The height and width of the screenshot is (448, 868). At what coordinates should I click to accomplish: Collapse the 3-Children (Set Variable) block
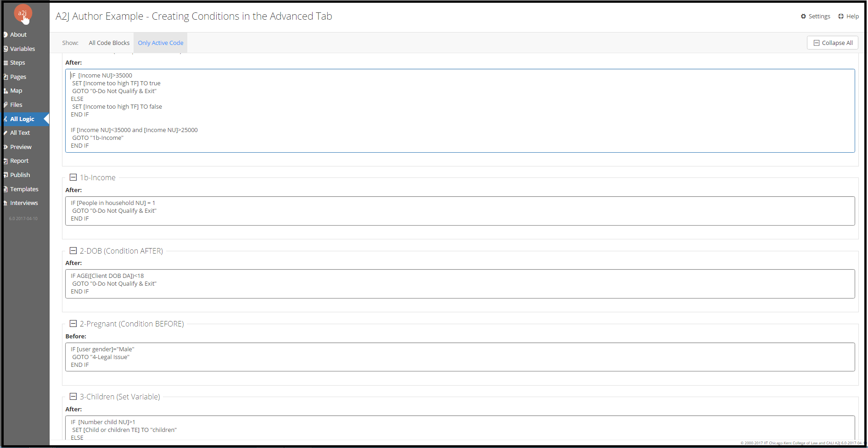73,396
